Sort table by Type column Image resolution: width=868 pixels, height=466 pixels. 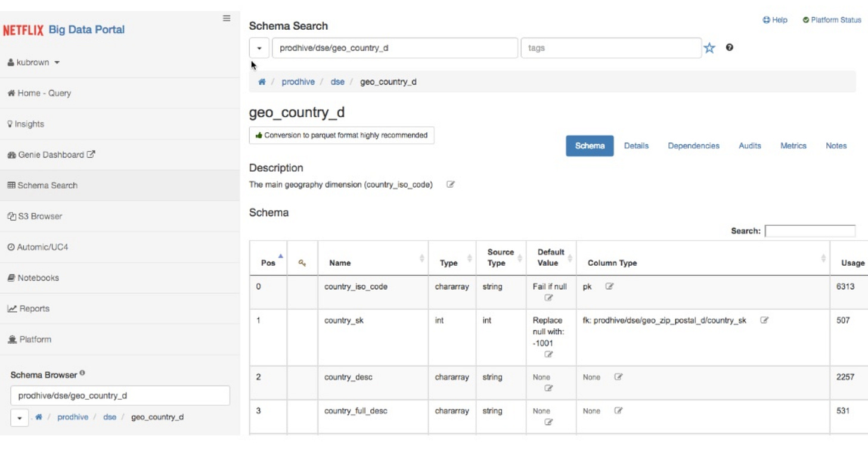coord(452,259)
